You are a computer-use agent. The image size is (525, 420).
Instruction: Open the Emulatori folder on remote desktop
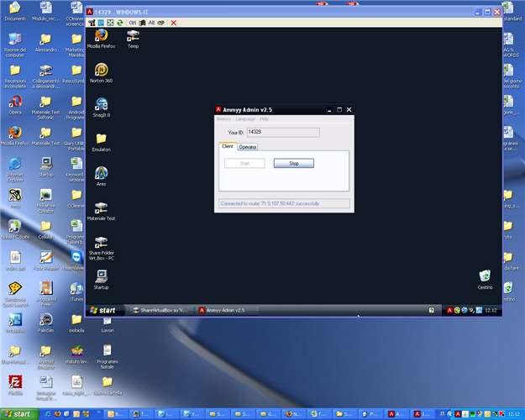point(101,139)
